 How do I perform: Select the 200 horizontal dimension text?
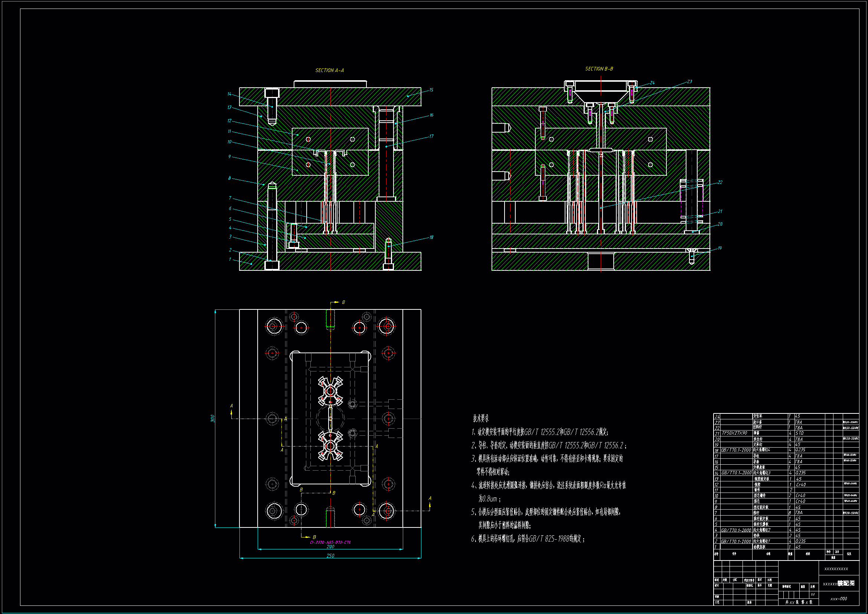pyautogui.click(x=330, y=547)
